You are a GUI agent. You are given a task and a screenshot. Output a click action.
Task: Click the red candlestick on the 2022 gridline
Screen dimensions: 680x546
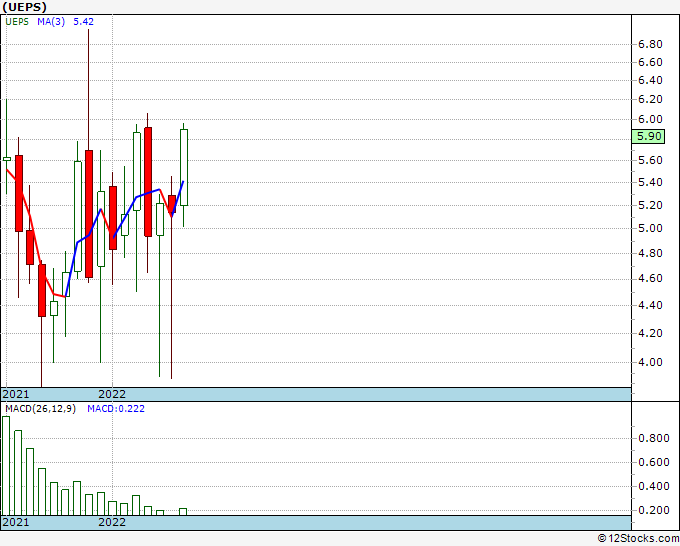(113, 218)
